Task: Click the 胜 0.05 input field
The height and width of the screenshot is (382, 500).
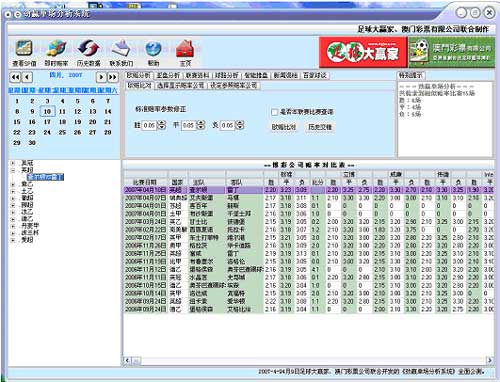Action: [150, 125]
